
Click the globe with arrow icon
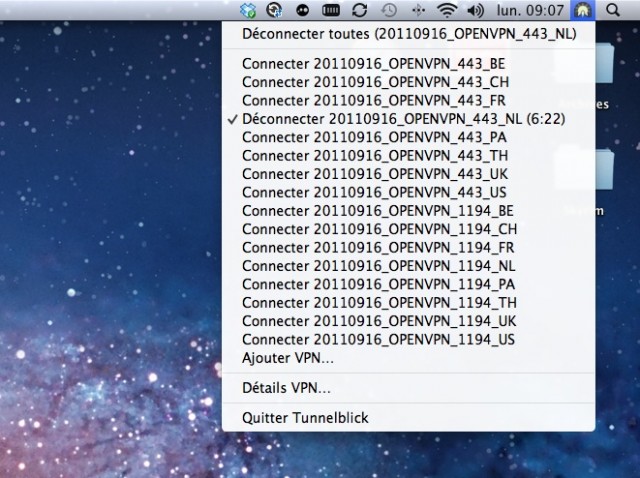(274, 10)
